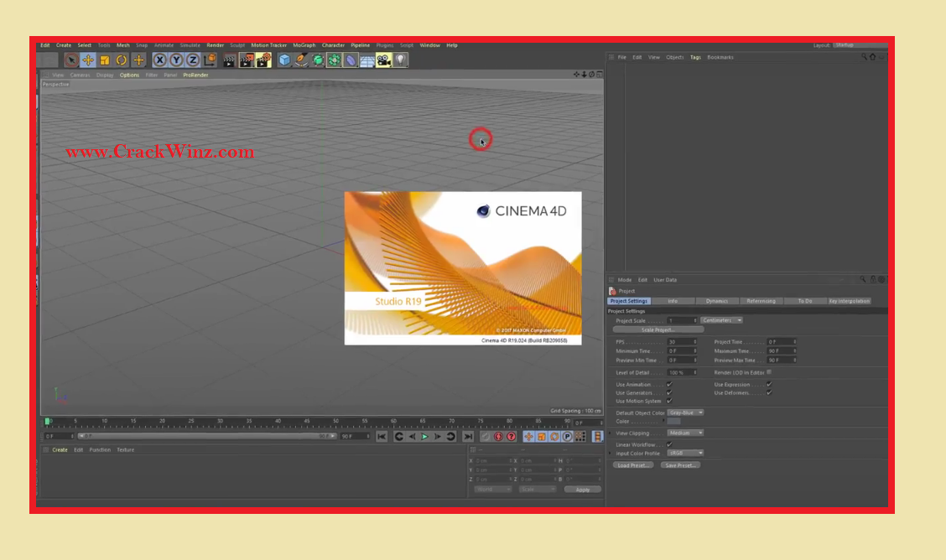Select the Scale tool
Image resolution: width=946 pixels, height=560 pixels.
[x=105, y=60]
